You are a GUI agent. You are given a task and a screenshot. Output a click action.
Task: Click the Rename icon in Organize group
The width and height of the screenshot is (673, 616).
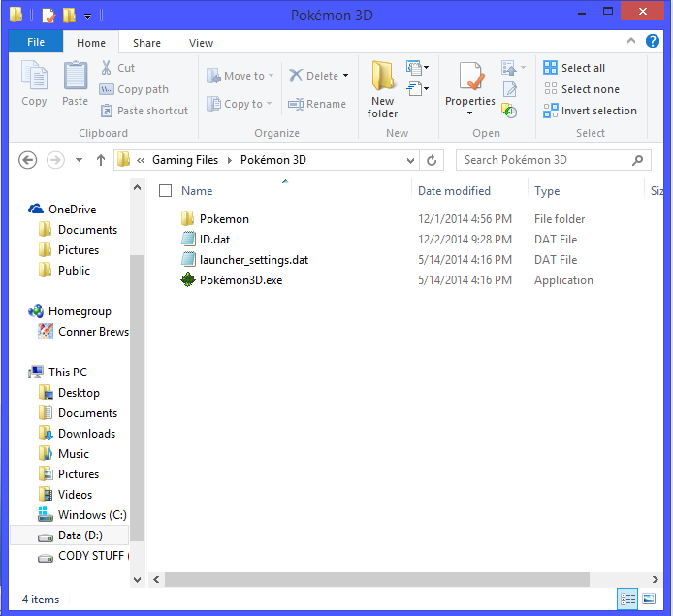tap(296, 104)
